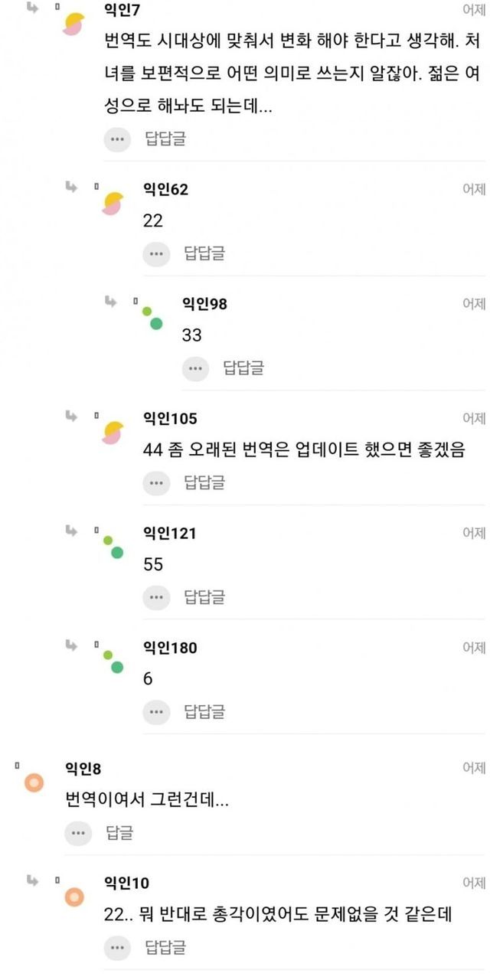
Task: Click the username 익인105
Action: 170,418
